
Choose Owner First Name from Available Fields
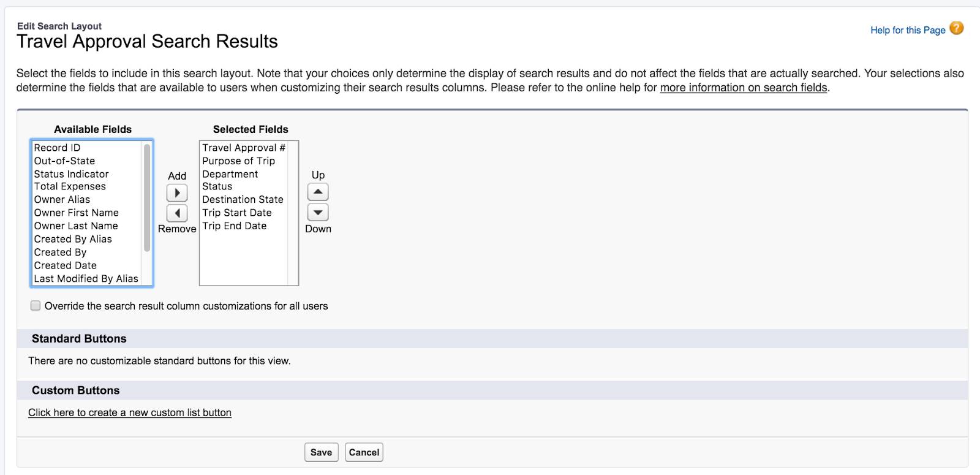tap(77, 213)
